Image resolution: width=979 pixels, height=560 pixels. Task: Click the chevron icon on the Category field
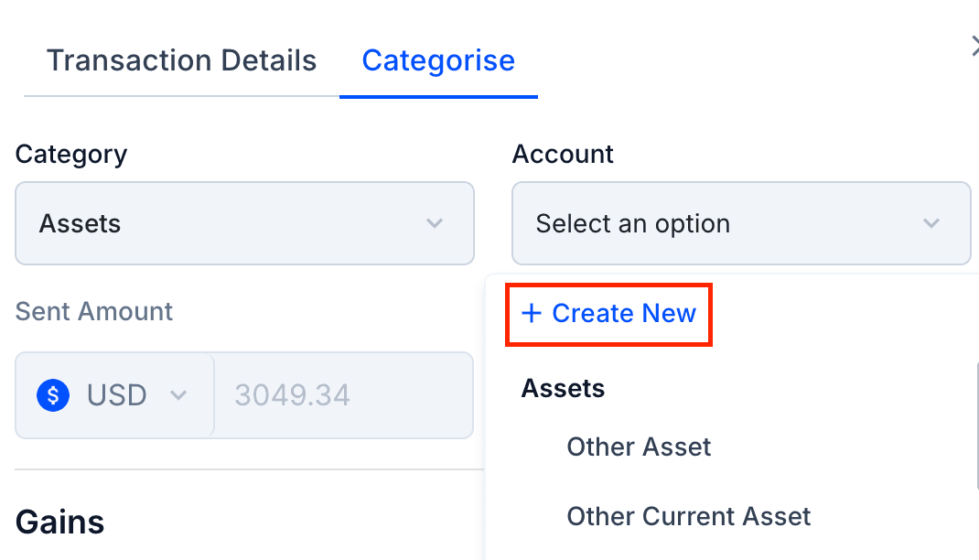coord(435,223)
